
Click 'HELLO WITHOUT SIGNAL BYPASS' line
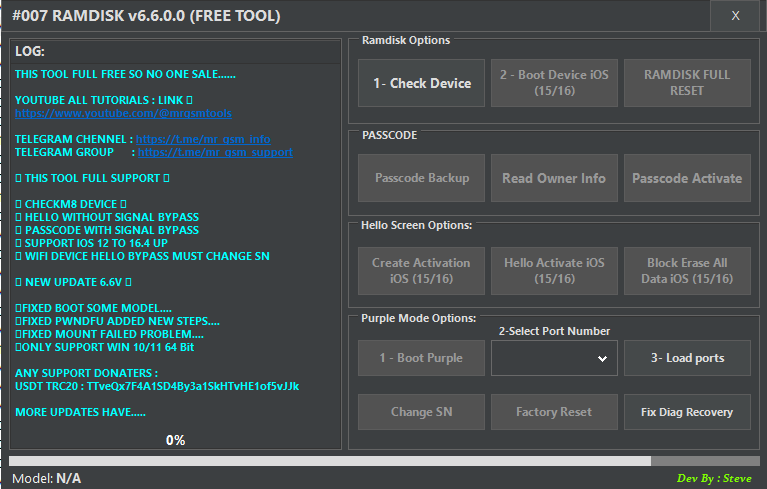pyautogui.click(x=107, y=217)
